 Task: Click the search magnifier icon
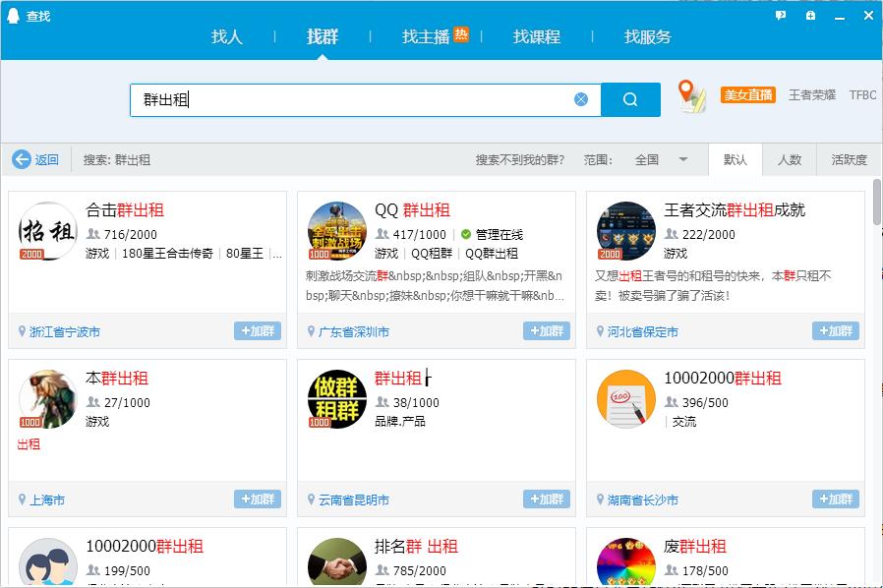630,99
